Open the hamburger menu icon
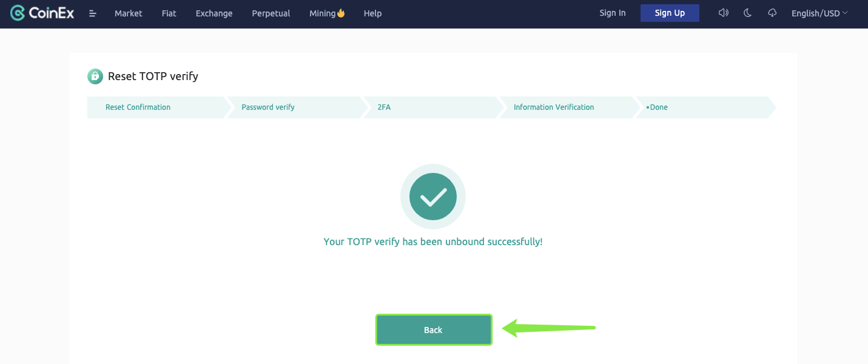This screenshot has width=868, height=364. tap(93, 13)
